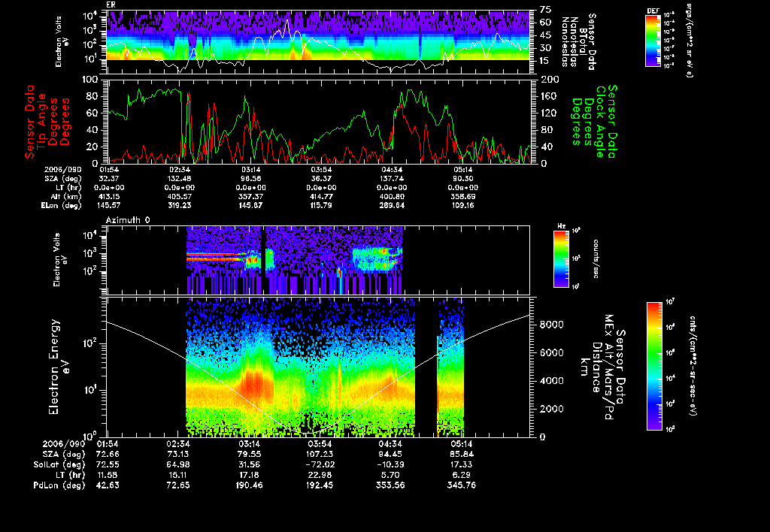
Task: Select the PdLon value 192.45
Action: [x=320, y=485]
